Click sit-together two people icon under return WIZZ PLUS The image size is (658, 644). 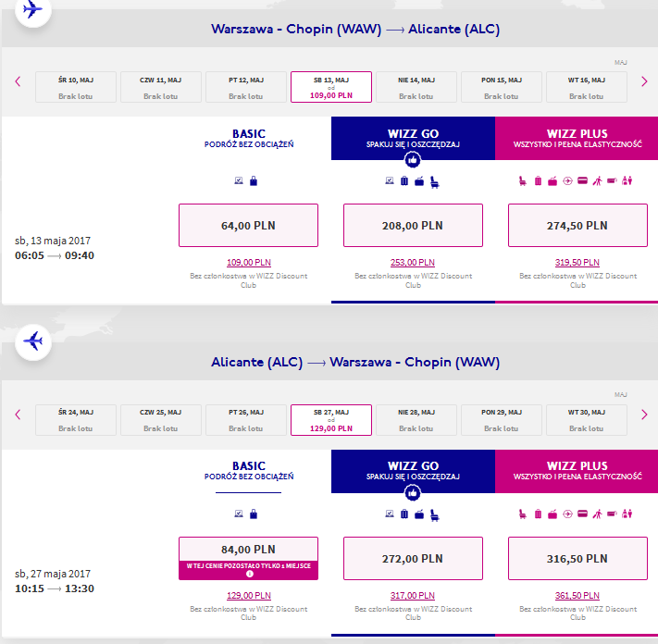627,514
